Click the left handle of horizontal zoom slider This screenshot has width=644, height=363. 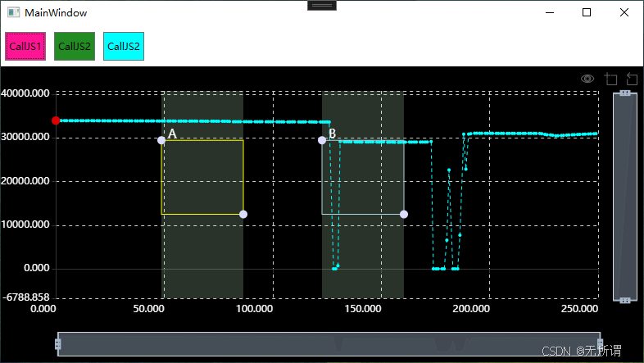click(x=58, y=344)
